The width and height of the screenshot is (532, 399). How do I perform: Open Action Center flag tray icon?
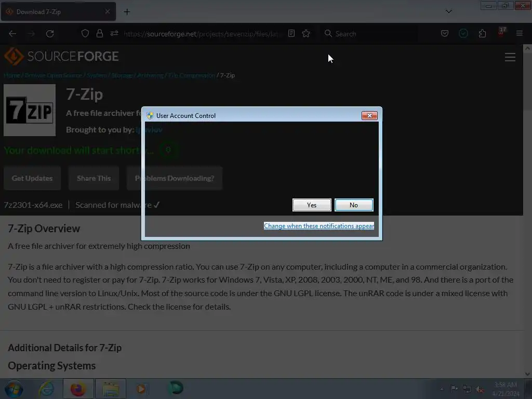pos(454,389)
